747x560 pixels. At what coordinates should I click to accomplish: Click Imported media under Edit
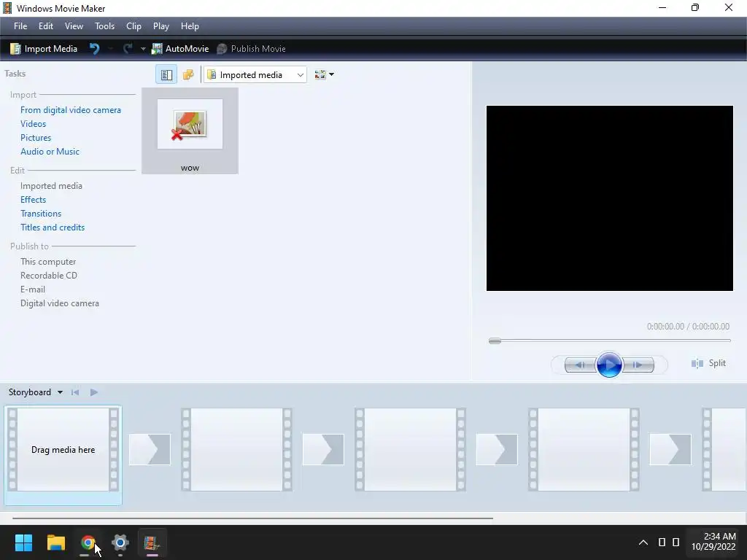[x=52, y=186]
